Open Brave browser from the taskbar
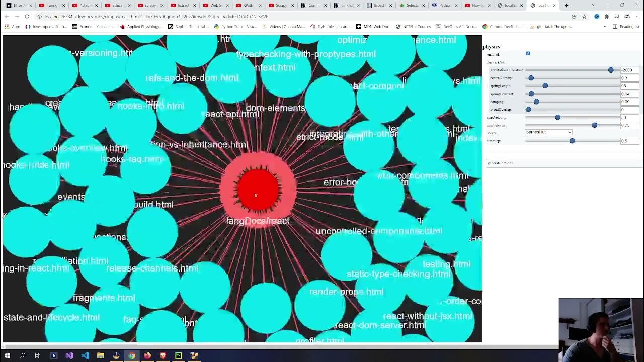The height and width of the screenshot is (362, 644). pyautogui.click(x=163, y=356)
